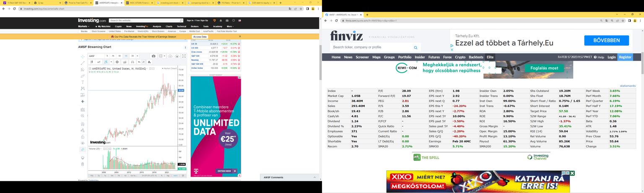
Task: Select the zoom in magnifier tool
Action: click(x=83, y=116)
